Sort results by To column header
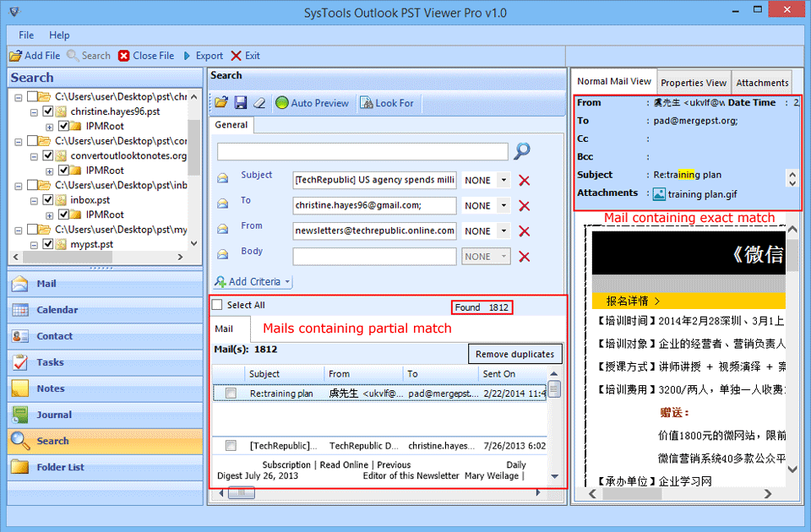 pos(441,374)
